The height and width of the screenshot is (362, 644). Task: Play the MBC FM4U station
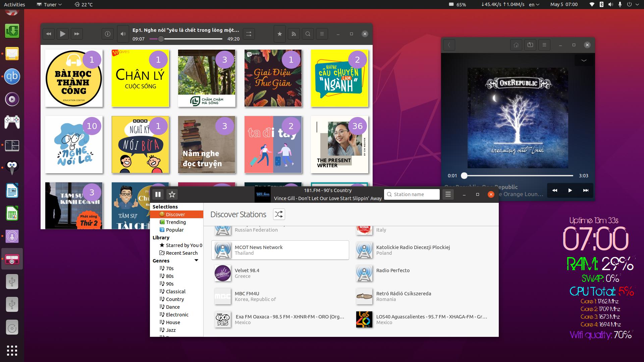[280, 296]
